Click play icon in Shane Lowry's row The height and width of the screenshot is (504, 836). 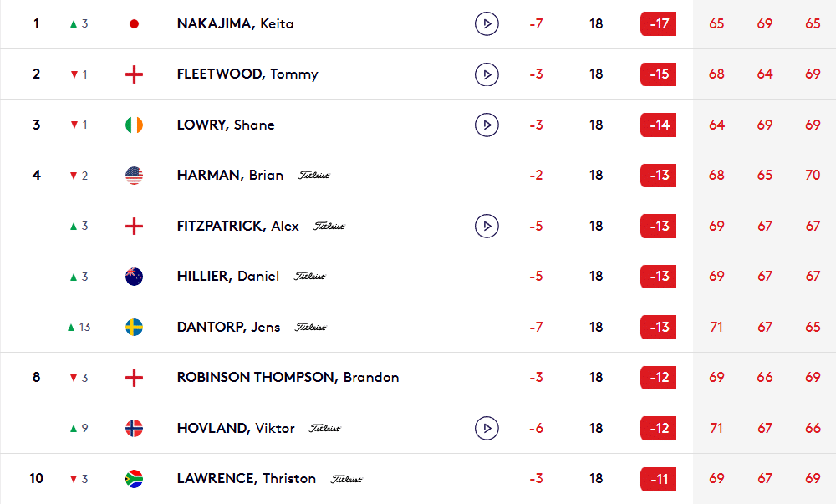[x=487, y=125]
